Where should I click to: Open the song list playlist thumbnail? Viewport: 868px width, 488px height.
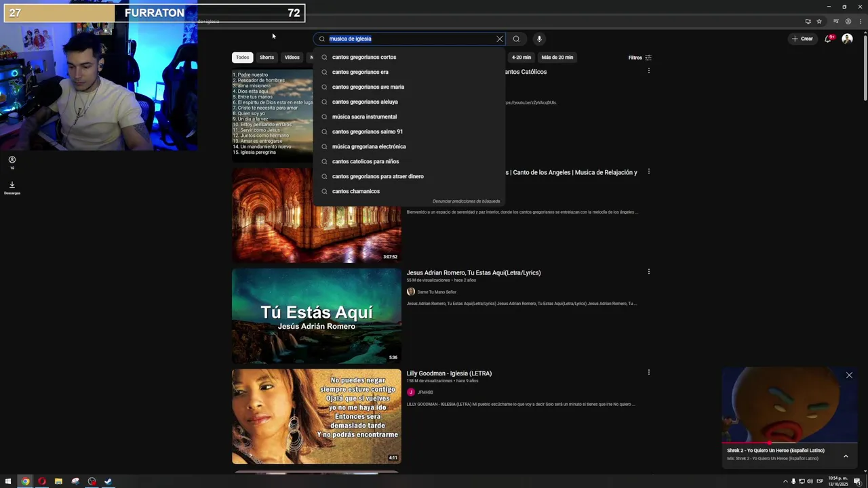(273, 115)
